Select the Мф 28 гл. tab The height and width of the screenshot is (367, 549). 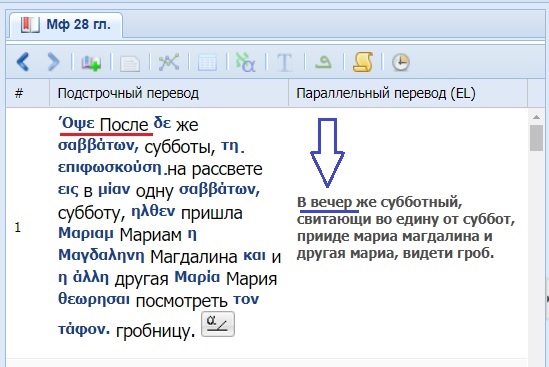click(x=66, y=25)
